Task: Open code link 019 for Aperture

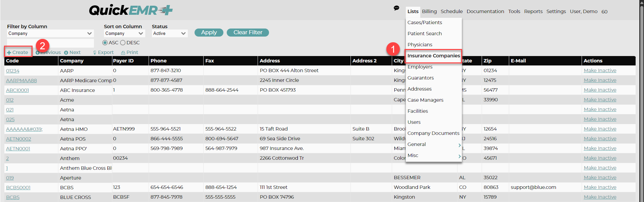Action: click(x=10, y=178)
